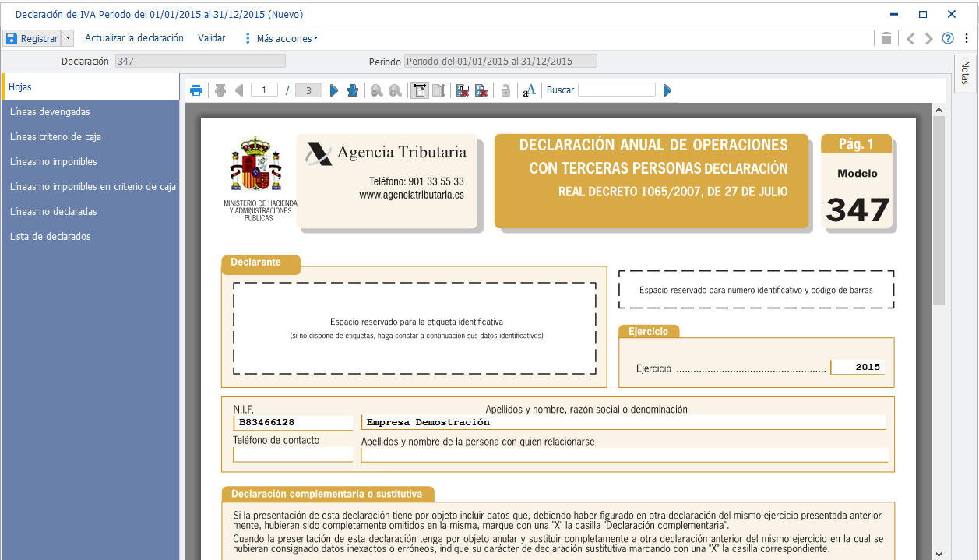Print the report with the printer icon
This screenshot has height=560, width=979.
pyautogui.click(x=196, y=90)
